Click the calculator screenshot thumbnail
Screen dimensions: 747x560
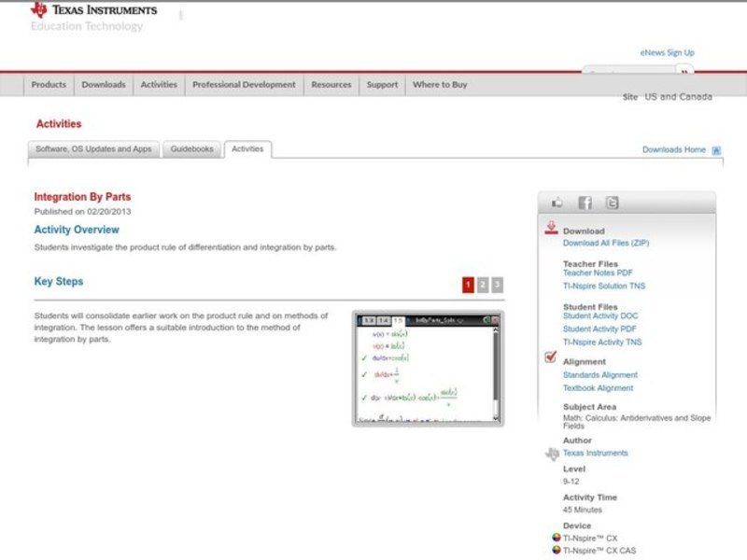[x=428, y=370]
